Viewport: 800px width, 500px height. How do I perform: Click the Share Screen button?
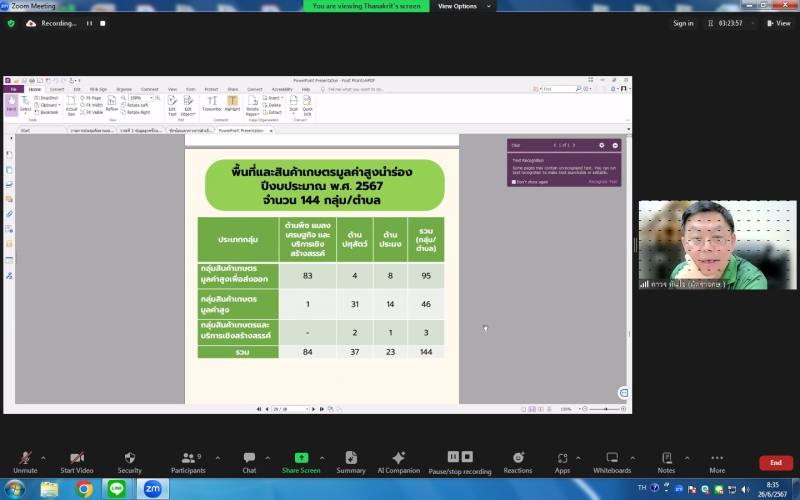(x=301, y=462)
